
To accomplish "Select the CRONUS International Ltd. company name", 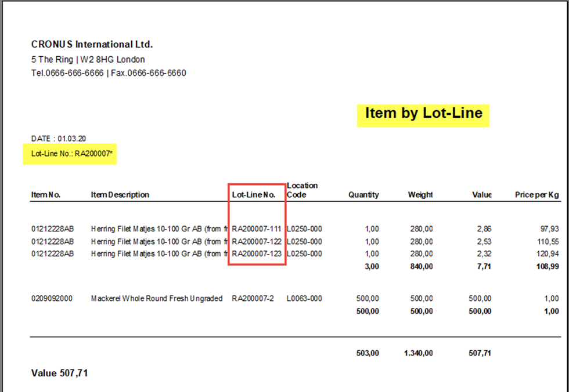I will 92,45.
